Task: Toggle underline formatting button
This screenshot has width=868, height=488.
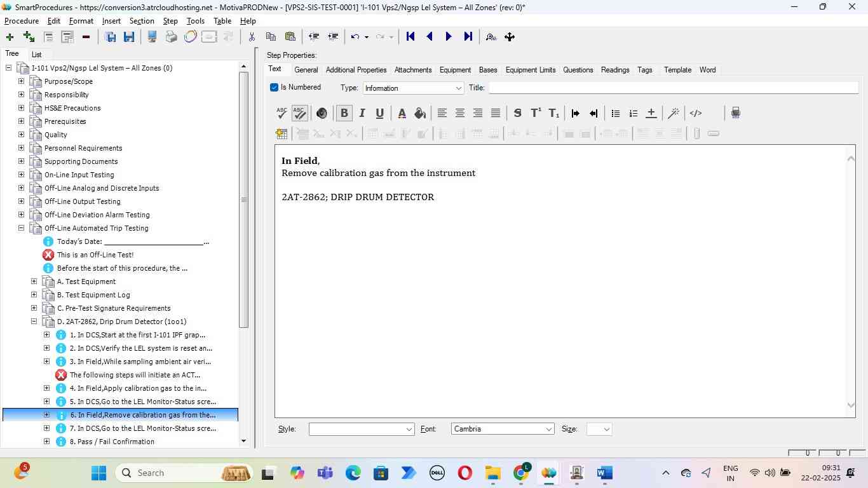Action: point(380,113)
